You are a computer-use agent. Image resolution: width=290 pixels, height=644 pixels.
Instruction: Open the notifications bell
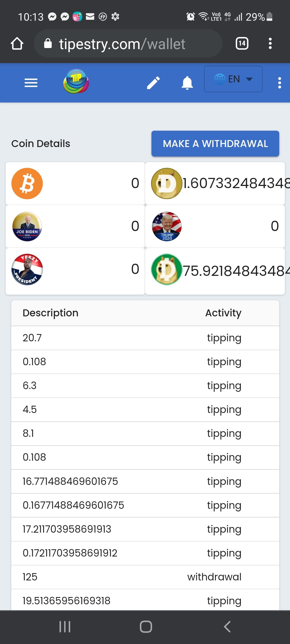point(187,83)
